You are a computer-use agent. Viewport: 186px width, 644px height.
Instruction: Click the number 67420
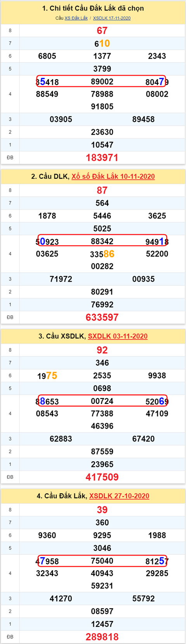tap(143, 439)
